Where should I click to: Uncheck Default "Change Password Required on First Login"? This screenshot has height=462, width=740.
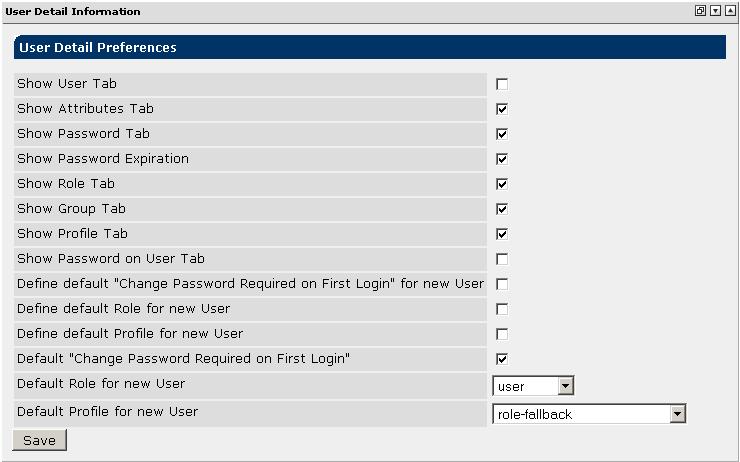coord(502,359)
